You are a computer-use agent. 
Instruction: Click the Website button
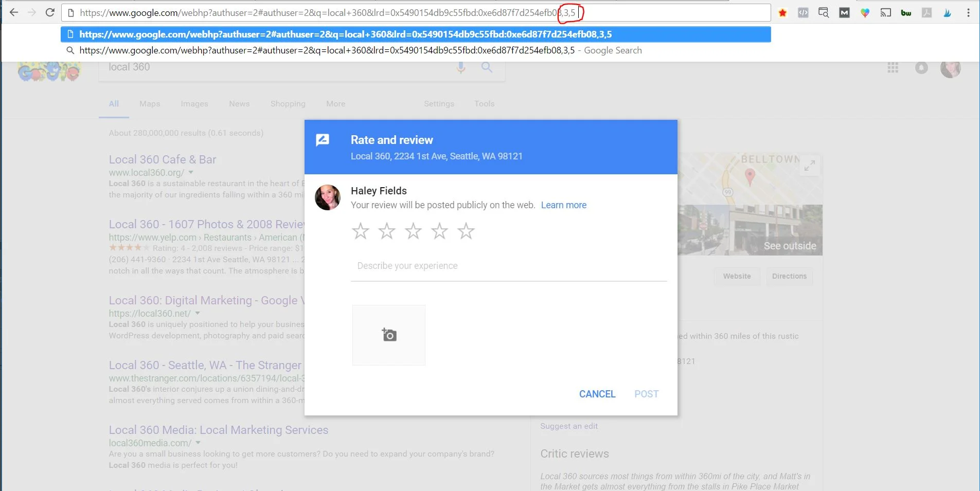click(x=737, y=277)
